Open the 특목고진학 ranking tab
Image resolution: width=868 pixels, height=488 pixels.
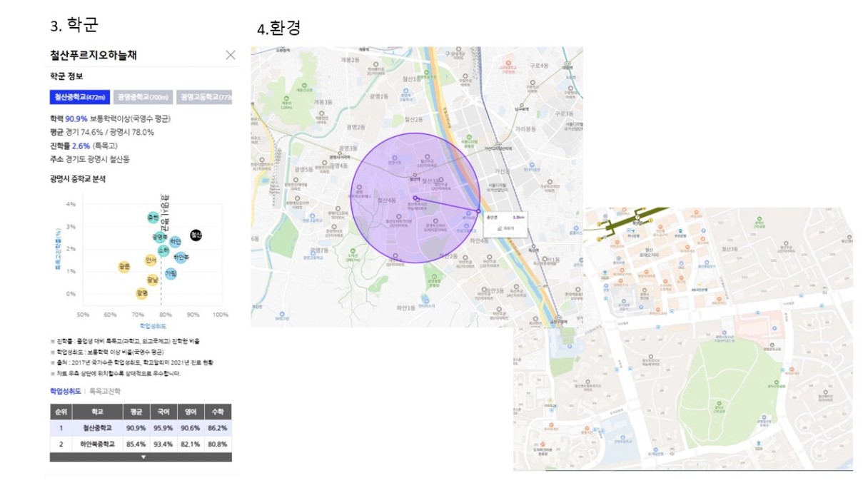105,391
